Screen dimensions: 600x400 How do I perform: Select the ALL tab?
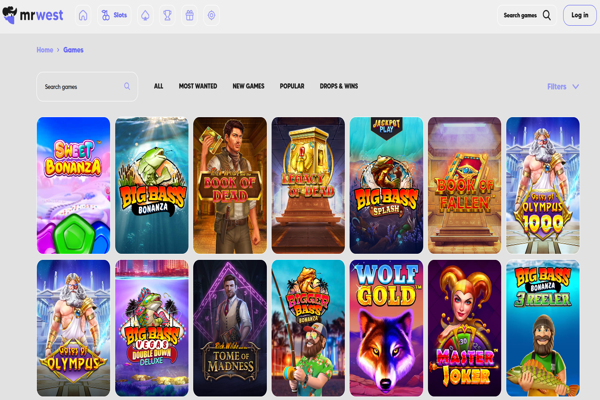(x=158, y=86)
